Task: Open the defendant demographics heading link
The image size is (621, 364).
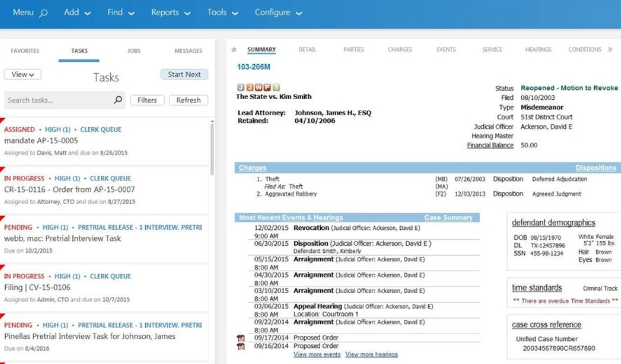Action: pyautogui.click(x=553, y=223)
